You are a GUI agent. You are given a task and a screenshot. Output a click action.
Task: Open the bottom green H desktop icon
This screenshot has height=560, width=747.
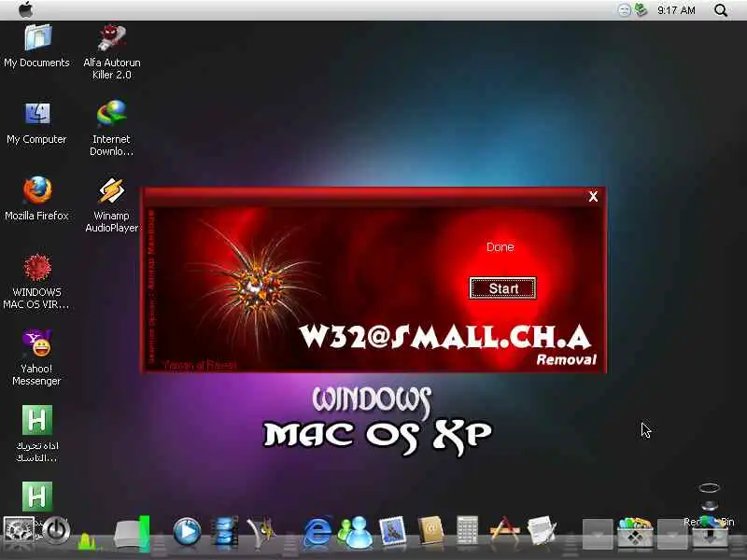(x=36, y=497)
